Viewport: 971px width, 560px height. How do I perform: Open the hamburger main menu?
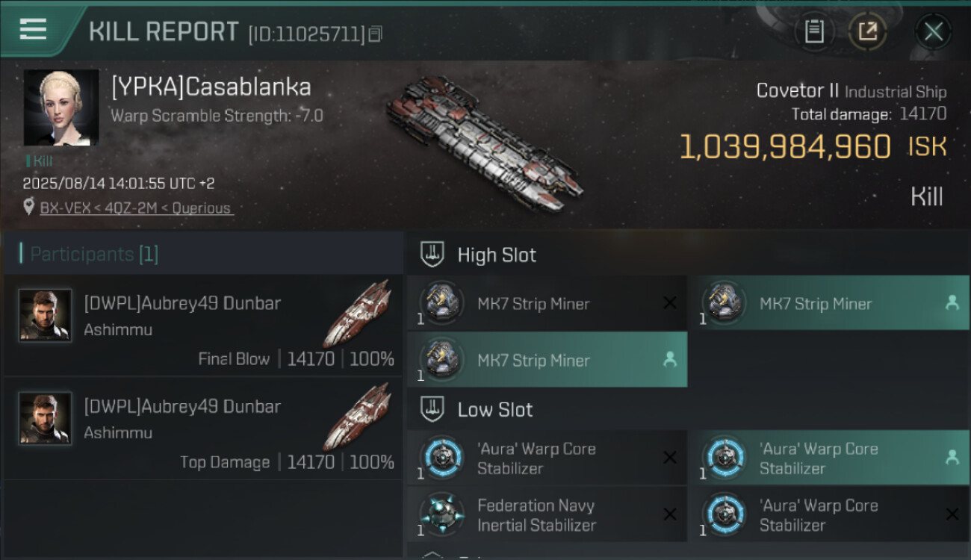[33, 30]
